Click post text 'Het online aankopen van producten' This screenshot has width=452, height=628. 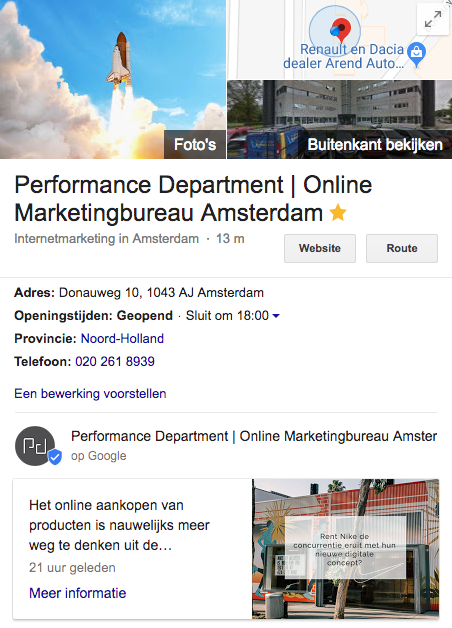(x=119, y=525)
